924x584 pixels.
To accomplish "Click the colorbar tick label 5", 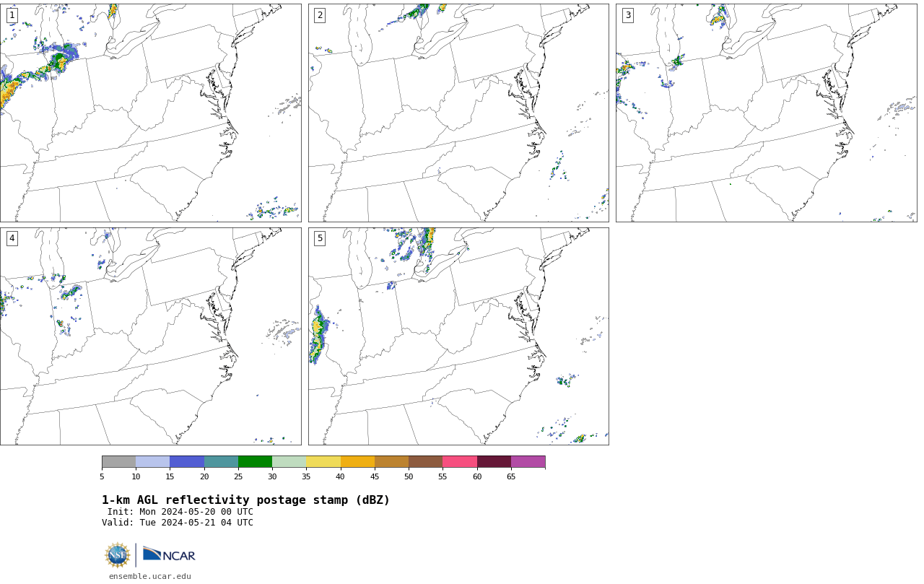I will pos(102,476).
